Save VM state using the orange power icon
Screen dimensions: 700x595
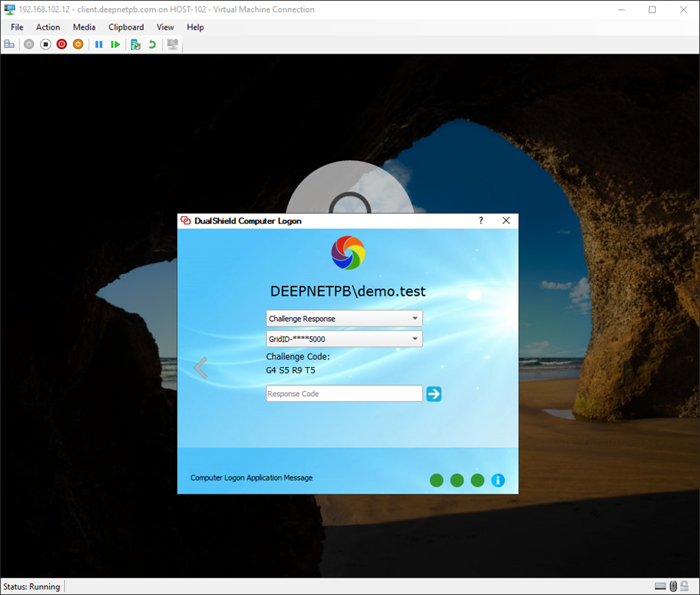click(x=78, y=45)
